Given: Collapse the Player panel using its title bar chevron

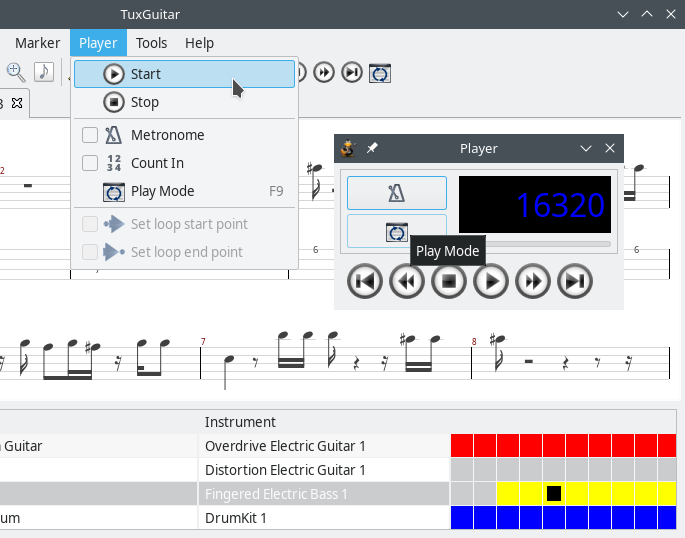Looking at the screenshot, I should pos(587,148).
